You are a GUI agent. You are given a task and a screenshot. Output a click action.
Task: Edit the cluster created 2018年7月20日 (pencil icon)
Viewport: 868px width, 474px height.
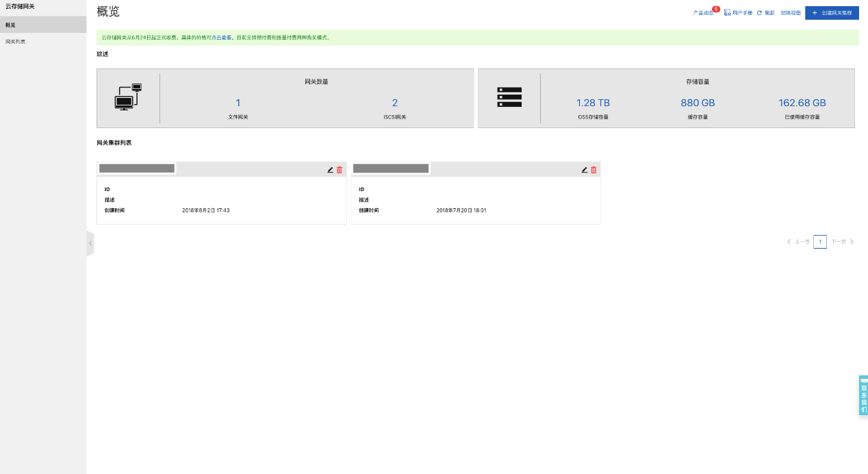[584, 170]
